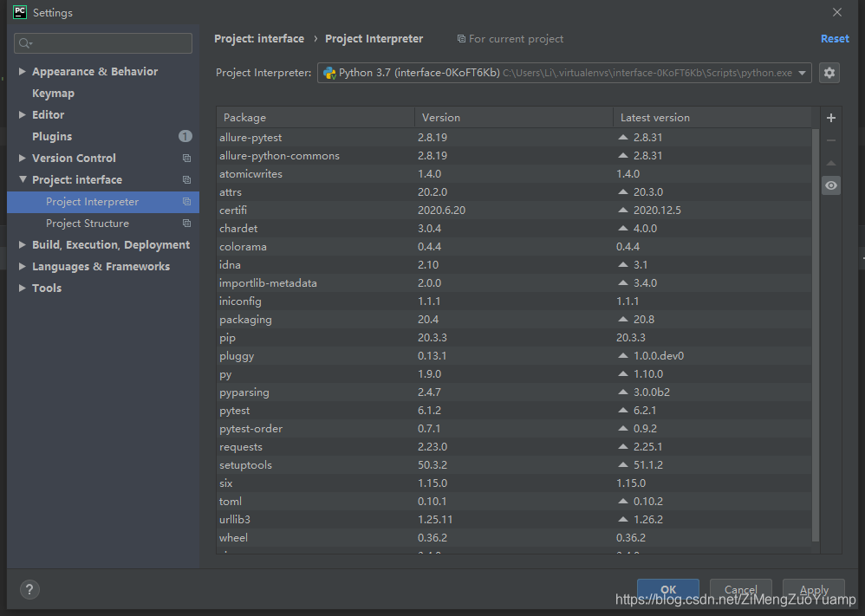Click the upgrade arrow for allure-pytest

click(x=623, y=137)
